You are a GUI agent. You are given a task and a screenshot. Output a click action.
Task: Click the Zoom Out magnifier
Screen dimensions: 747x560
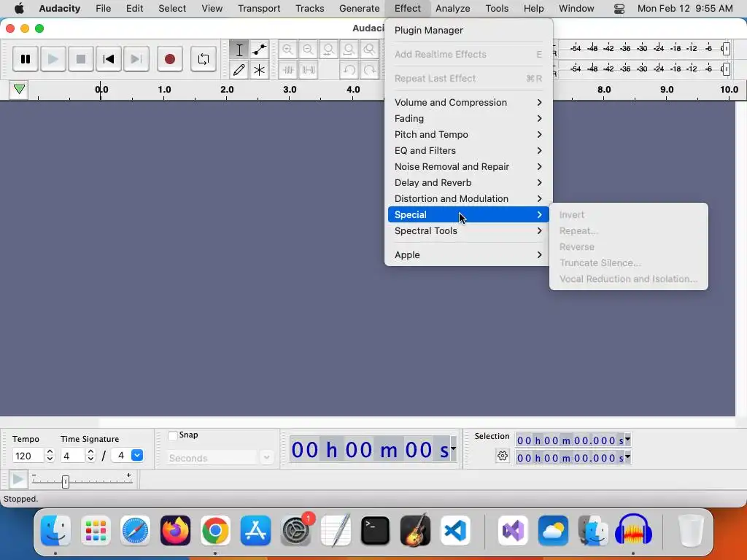pos(309,50)
